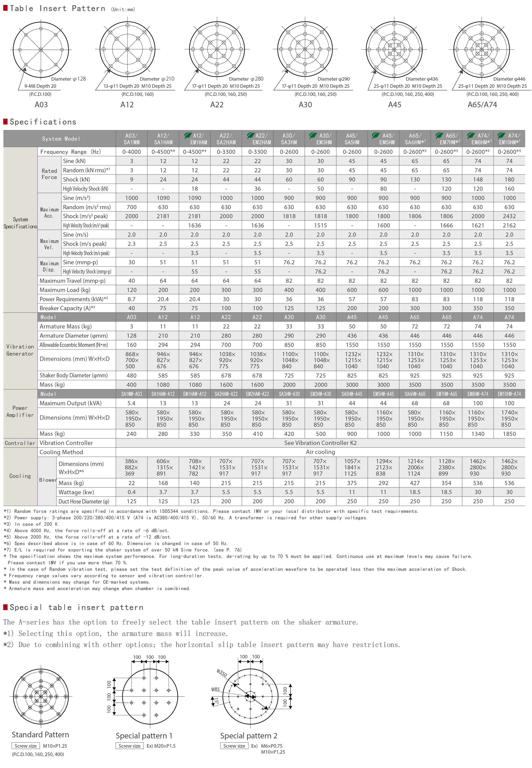Click the '386×882×369' blower dimensions cell
The image size is (532, 768).
[132, 467]
